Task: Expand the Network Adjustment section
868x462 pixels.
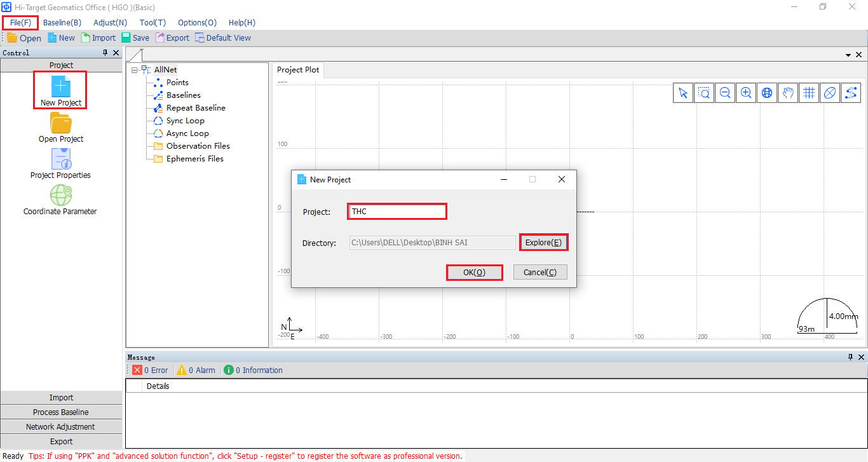Action: coord(61,426)
